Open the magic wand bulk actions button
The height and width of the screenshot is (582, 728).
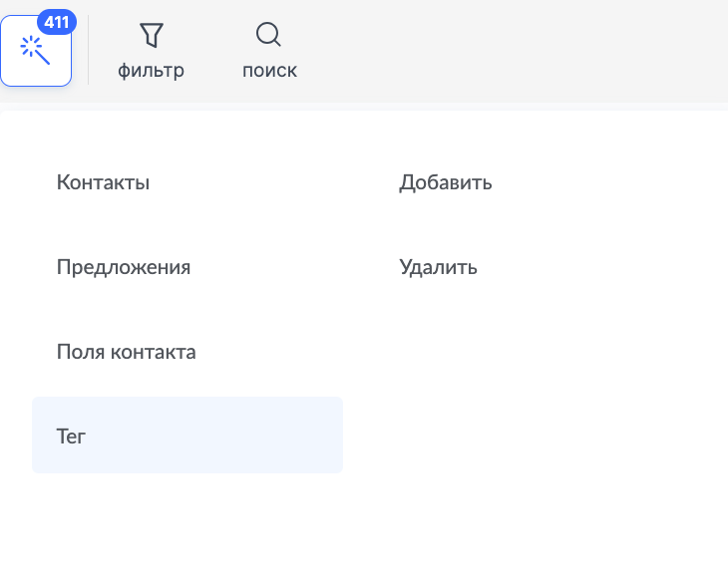click(x=36, y=51)
